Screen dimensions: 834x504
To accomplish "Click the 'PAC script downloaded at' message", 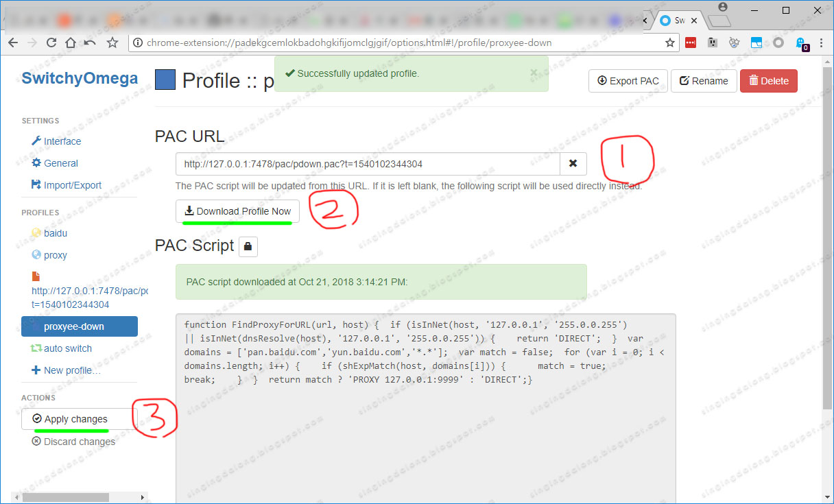I will pos(381,282).
